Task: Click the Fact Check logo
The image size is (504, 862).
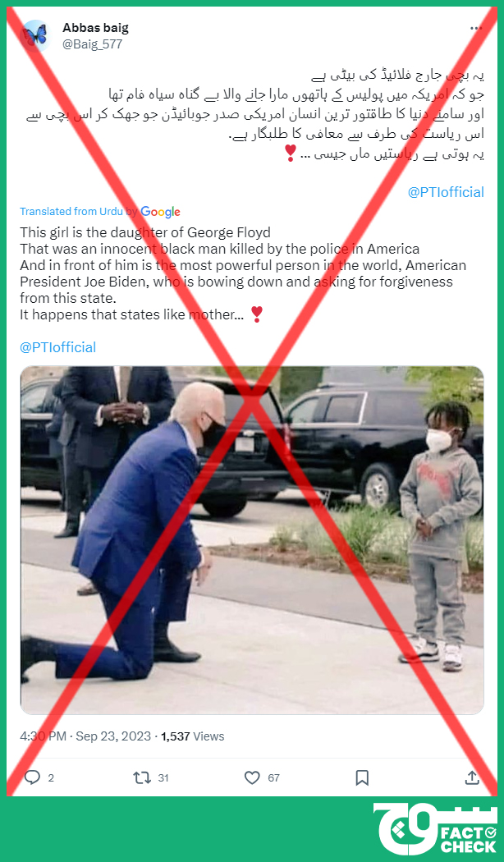Action: 435,828
